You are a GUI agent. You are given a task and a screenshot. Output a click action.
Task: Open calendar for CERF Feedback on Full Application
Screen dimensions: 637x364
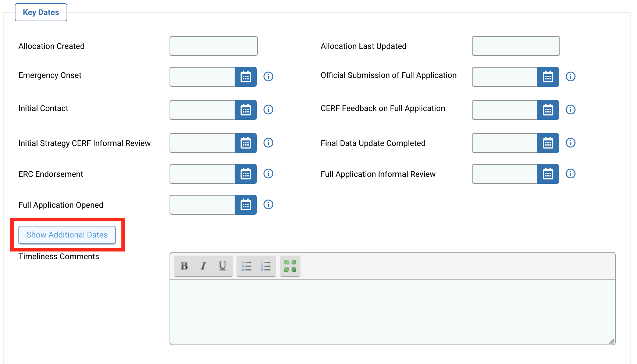click(548, 110)
